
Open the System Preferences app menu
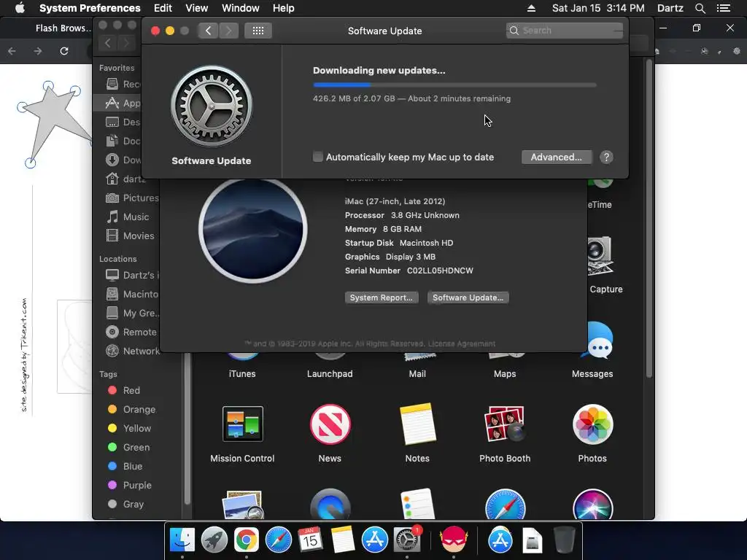[x=90, y=8]
